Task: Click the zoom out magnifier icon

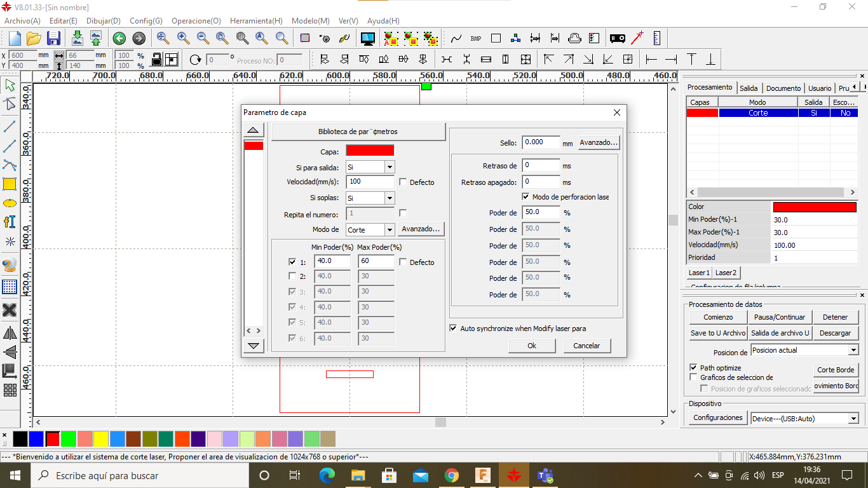Action: 203,38
